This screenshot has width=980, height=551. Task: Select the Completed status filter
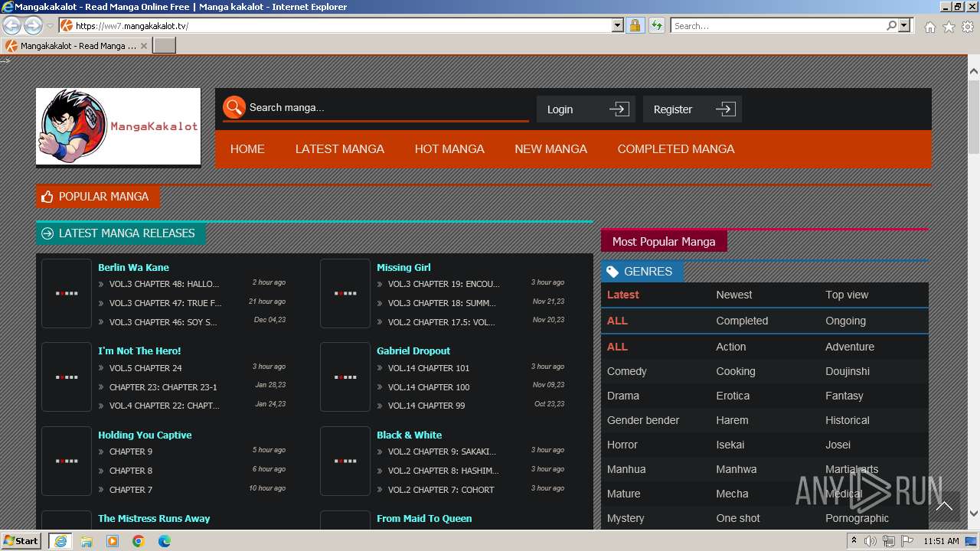[x=742, y=321]
